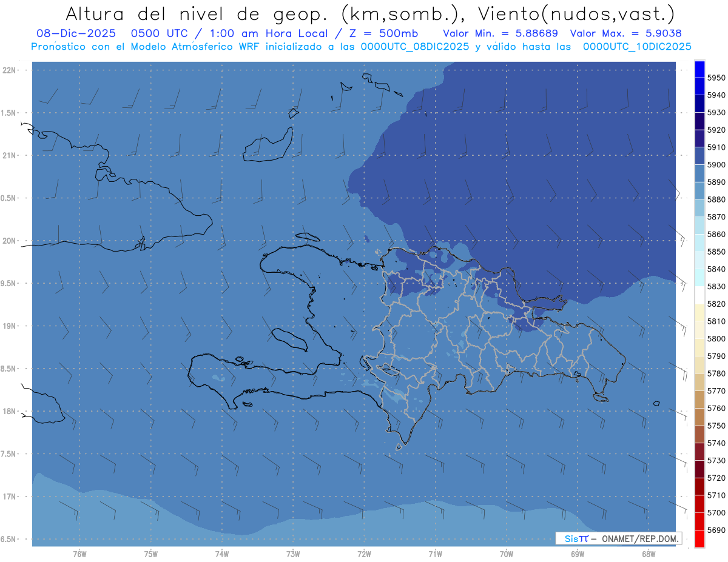This screenshot has height=562, width=728.
Task: Click the longitude axis label 68W
Action: [x=648, y=554]
